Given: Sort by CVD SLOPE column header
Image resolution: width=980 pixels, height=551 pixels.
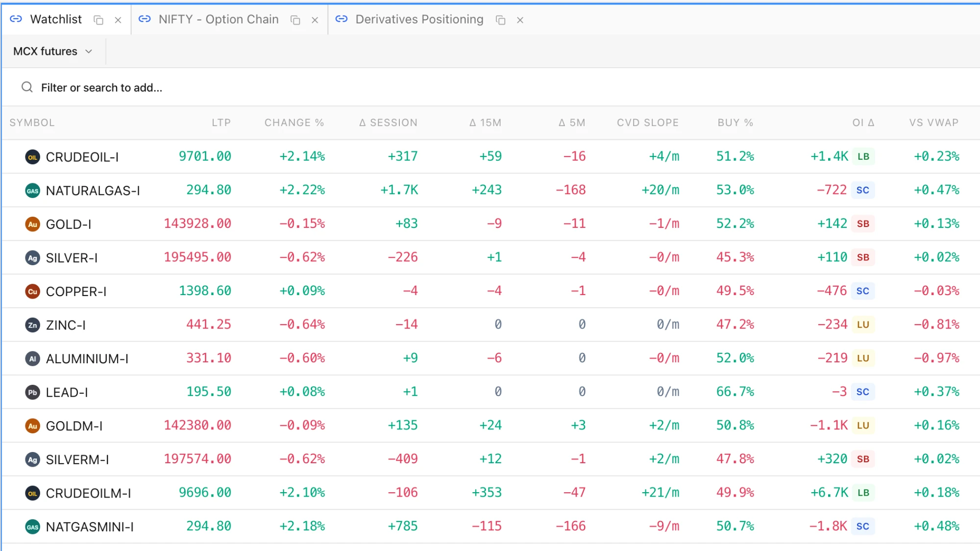Looking at the screenshot, I should [648, 123].
